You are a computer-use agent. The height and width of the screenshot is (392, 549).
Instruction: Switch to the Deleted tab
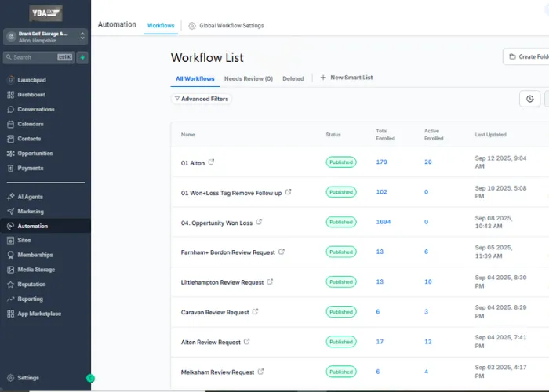(x=293, y=78)
